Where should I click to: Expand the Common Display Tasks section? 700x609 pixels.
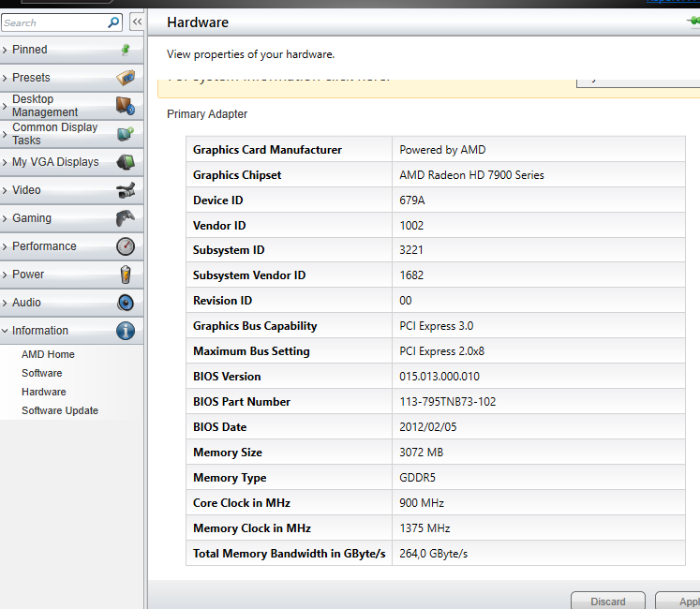tap(5, 134)
